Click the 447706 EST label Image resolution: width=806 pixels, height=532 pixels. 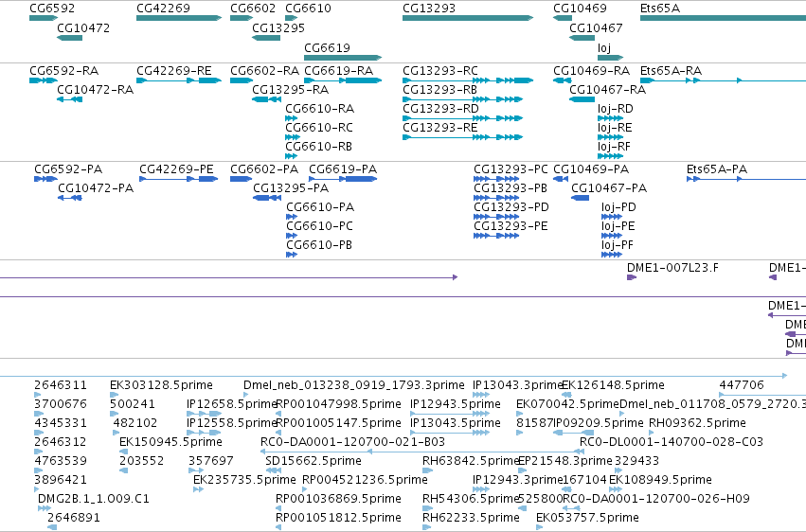point(742,384)
